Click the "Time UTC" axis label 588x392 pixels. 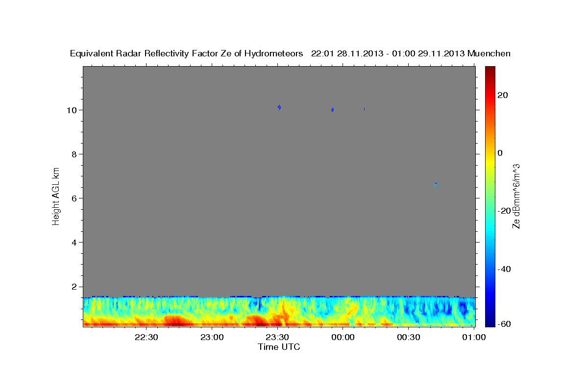click(x=279, y=347)
